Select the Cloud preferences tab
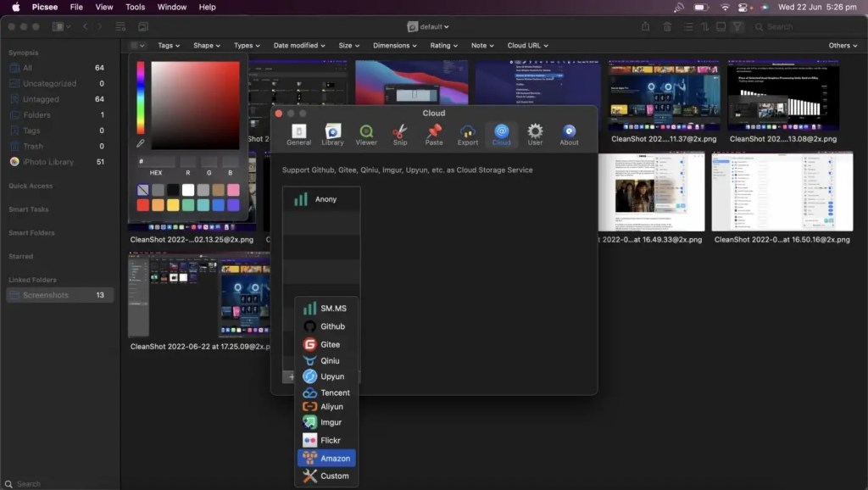 click(x=501, y=135)
